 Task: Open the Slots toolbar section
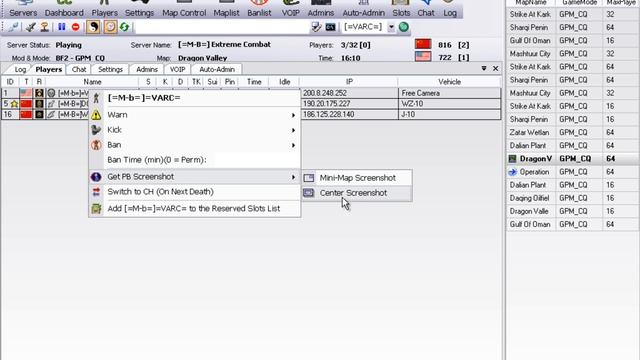401,9
